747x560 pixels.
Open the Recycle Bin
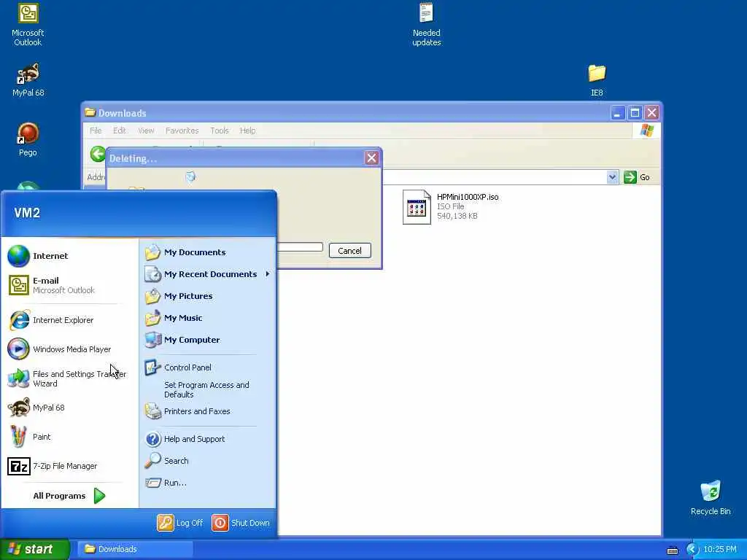tap(711, 498)
